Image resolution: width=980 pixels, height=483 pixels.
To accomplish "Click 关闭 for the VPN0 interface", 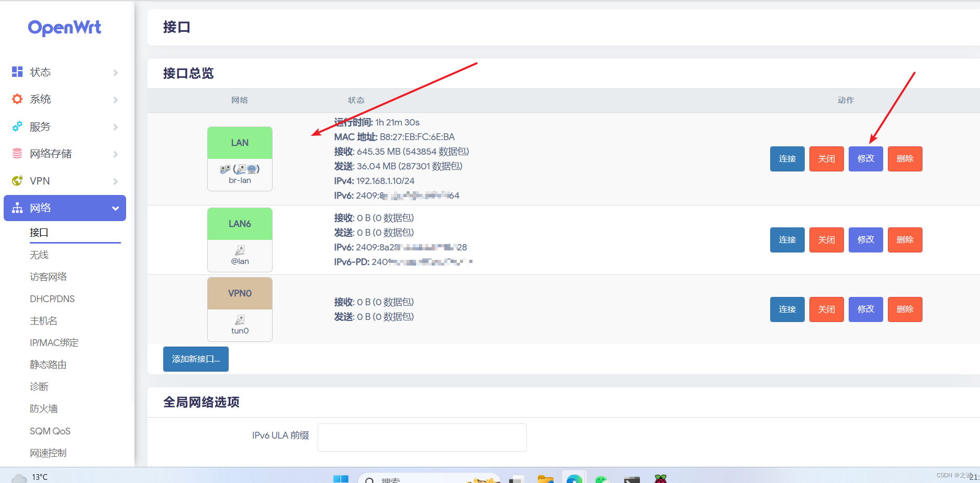I will pos(826,309).
